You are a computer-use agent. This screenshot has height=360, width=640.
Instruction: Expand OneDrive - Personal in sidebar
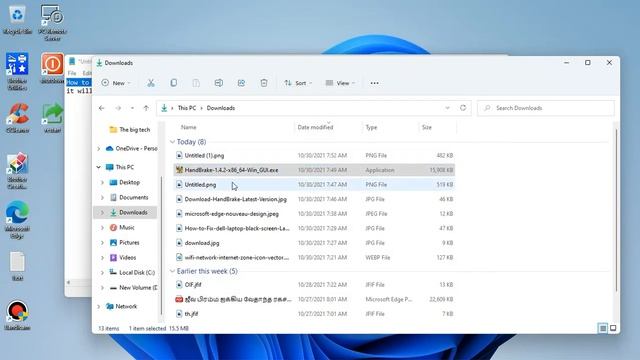pyautogui.click(x=98, y=149)
